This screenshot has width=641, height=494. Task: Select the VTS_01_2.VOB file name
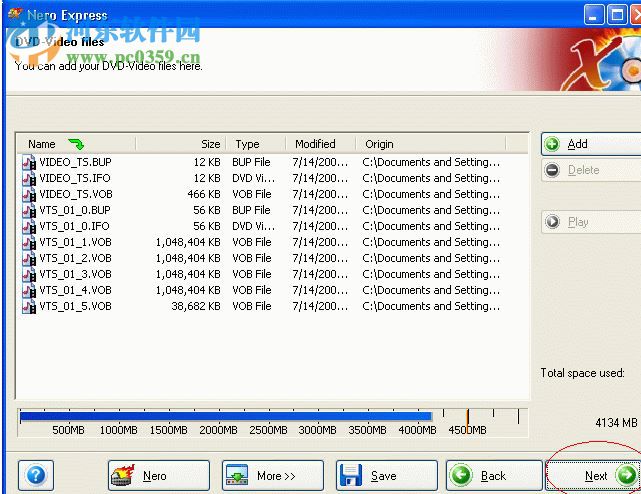[75, 258]
